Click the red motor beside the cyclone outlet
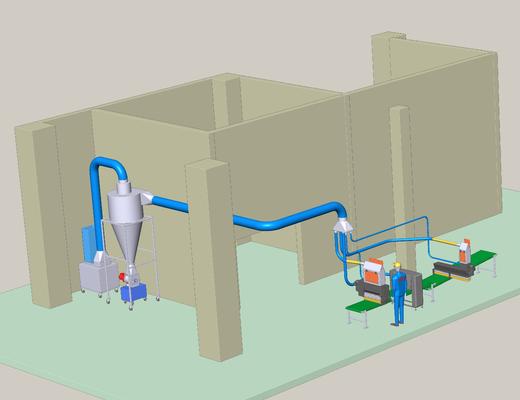The height and width of the screenshot is (400, 520). [124, 277]
